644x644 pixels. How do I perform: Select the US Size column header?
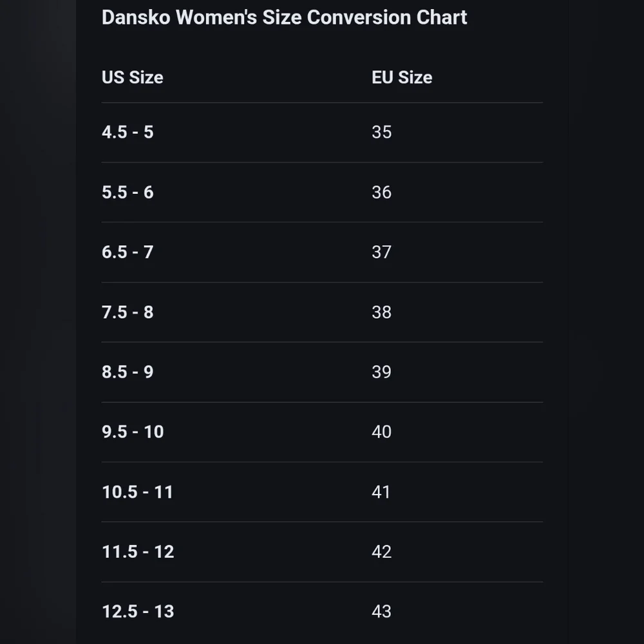(132, 78)
